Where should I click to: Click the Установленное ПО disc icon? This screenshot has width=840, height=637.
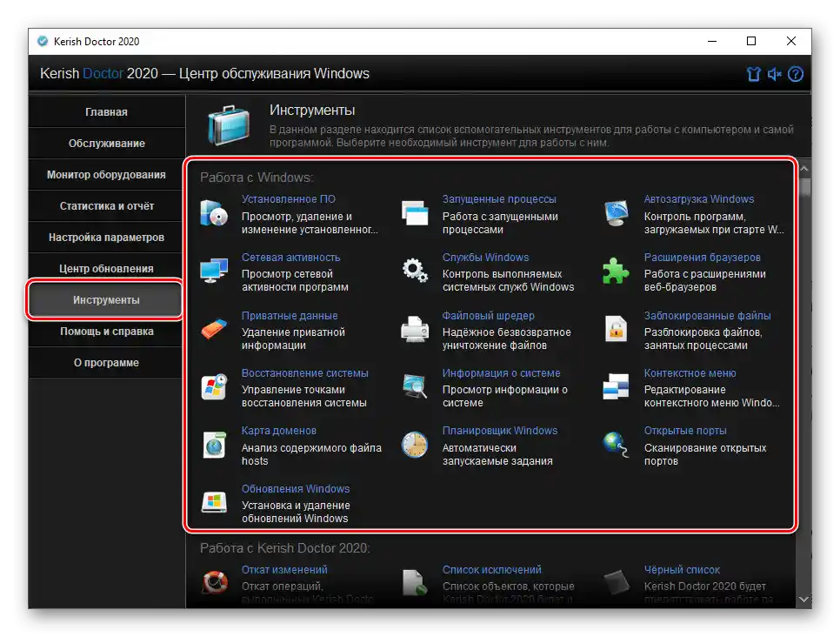pyautogui.click(x=214, y=213)
